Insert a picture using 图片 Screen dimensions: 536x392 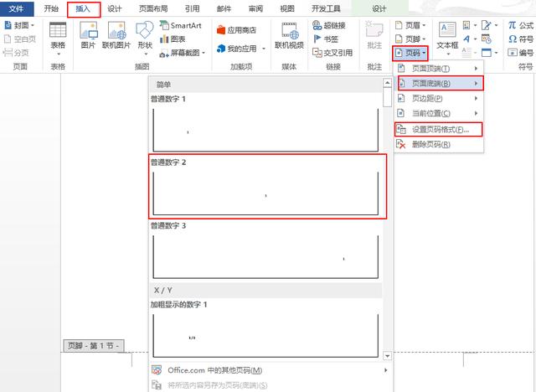88,35
